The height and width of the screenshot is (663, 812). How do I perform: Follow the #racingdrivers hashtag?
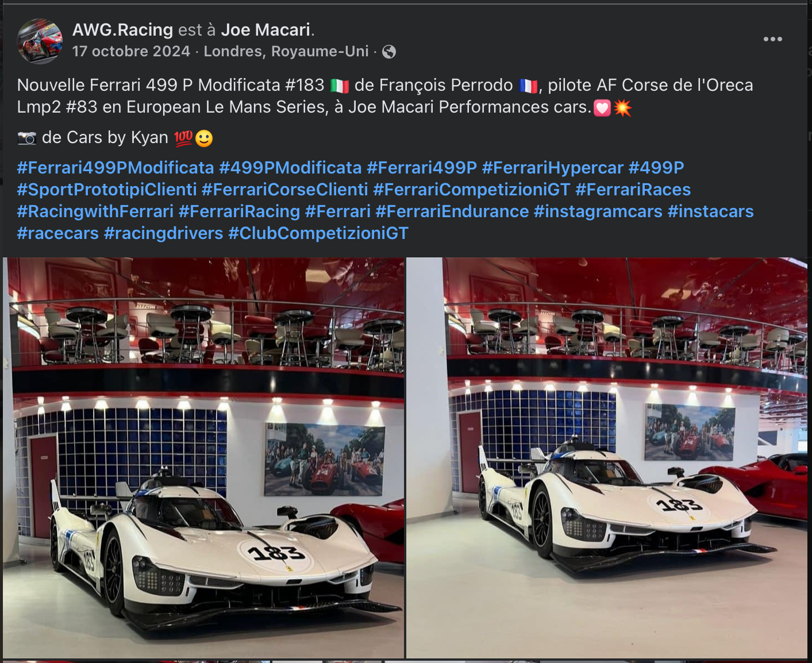coord(163,233)
